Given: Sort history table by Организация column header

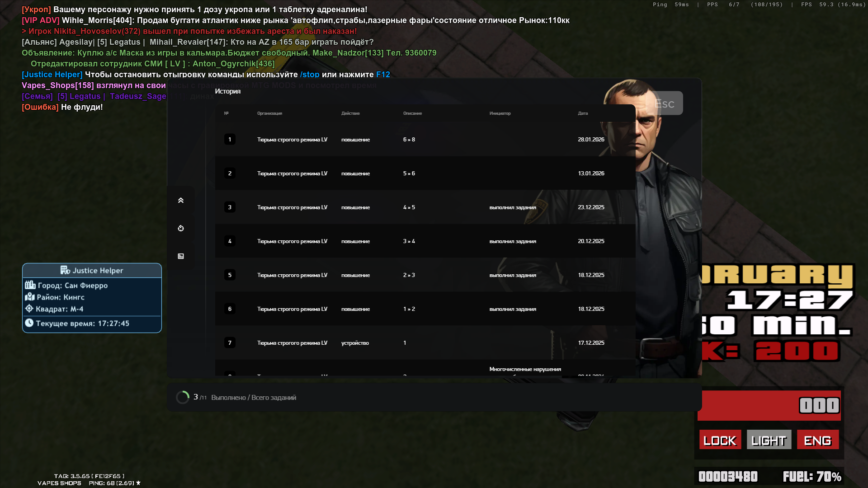Looking at the screenshot, I should coord(269,113).
